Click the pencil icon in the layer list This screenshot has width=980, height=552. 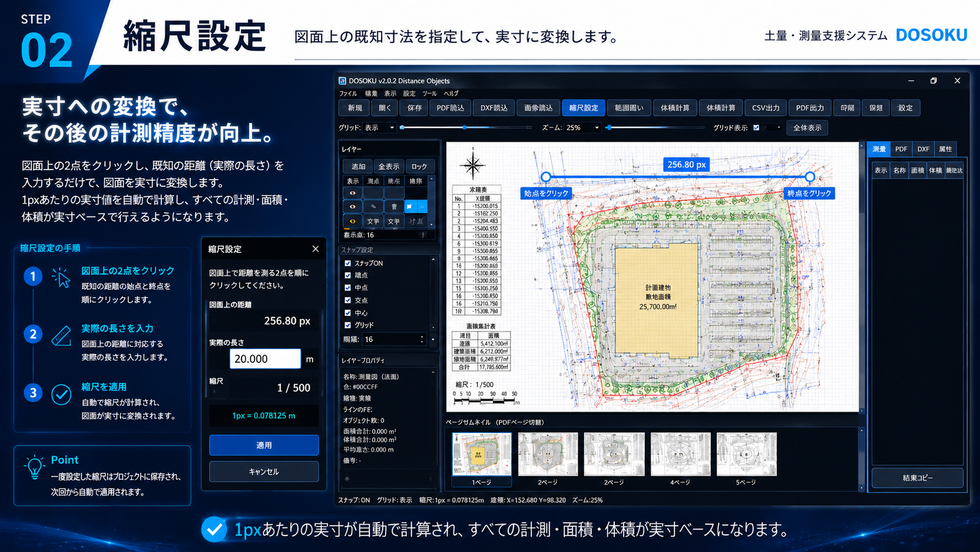[373, 206]
